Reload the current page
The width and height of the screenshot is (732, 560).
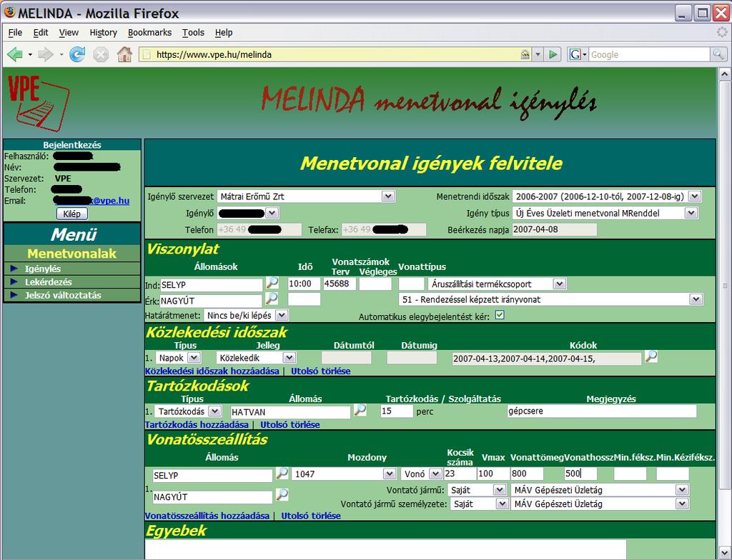77,54
